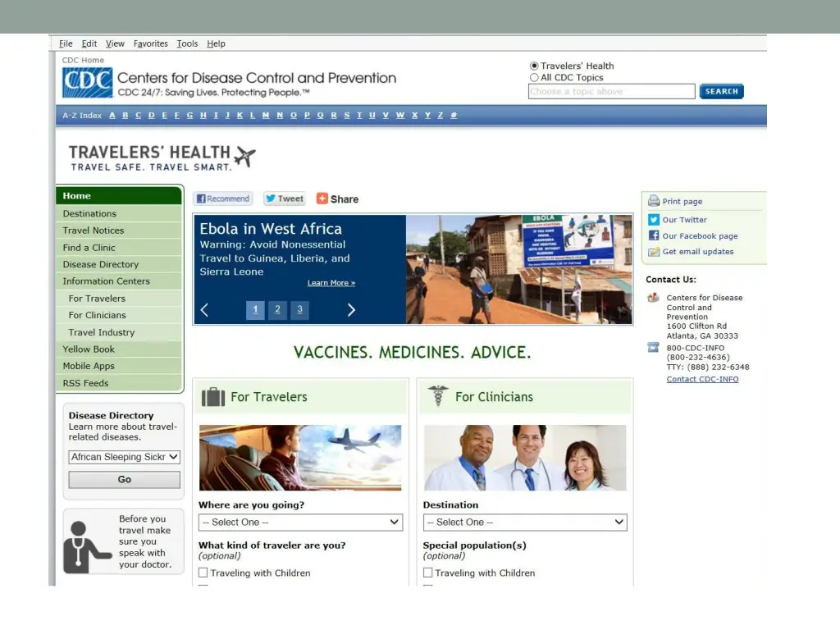Click the next slide arrow in banner
The height and width of the screenshot is (630, 840).
coord(351,309)
